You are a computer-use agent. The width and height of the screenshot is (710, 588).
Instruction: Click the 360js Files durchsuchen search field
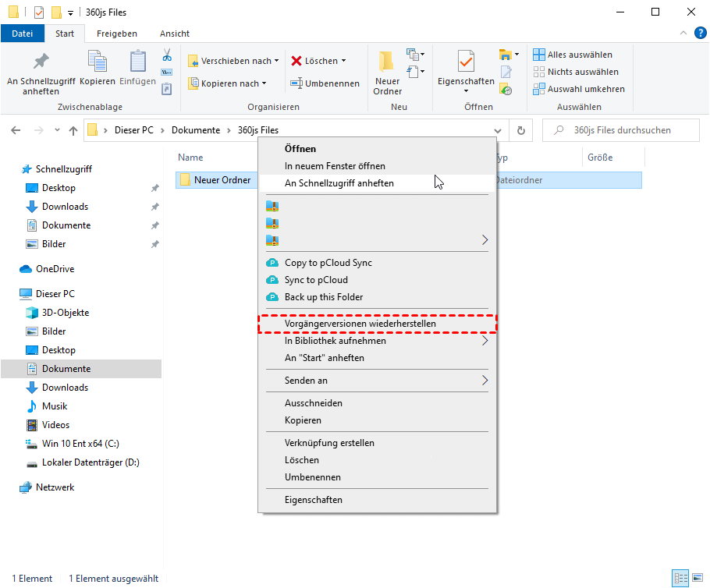(621, 130)
